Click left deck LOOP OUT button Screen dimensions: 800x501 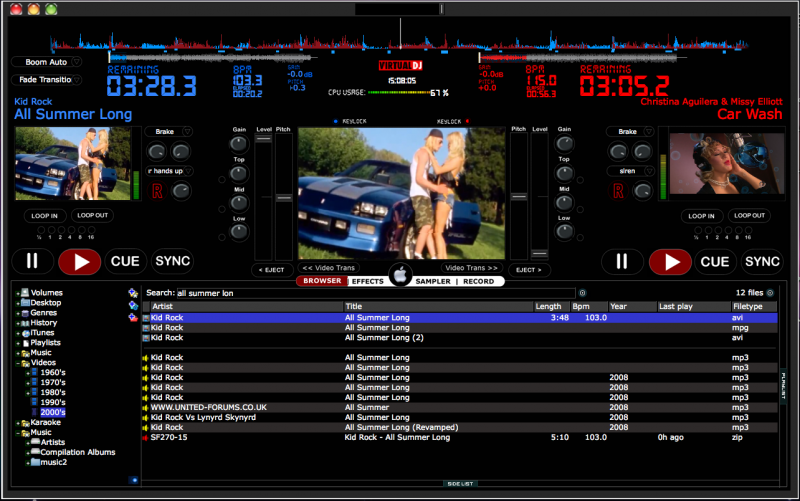pos(92,215)
